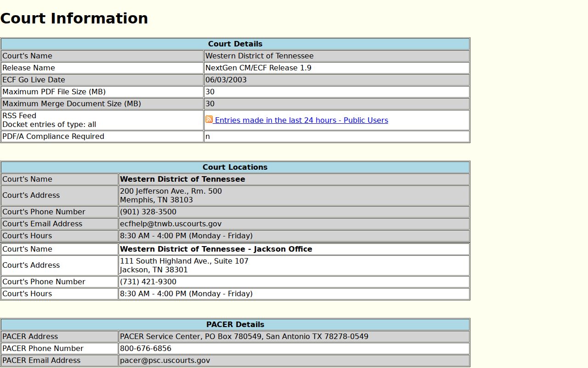Select the PACER phone '800-676-6856'

(146, 348)
